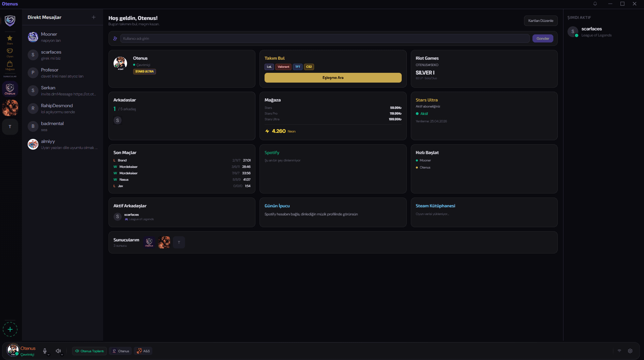Image resolution: width=644 pixels, height=360 pixels.
Task: Open the Stars icon in sidebar
Action: (10, 39)
